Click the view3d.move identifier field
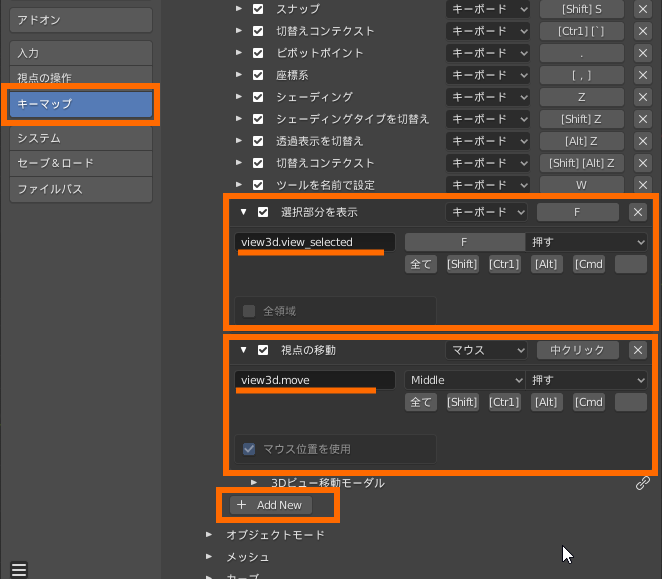Viewport: 662px width, 579px height. [315, 380]
